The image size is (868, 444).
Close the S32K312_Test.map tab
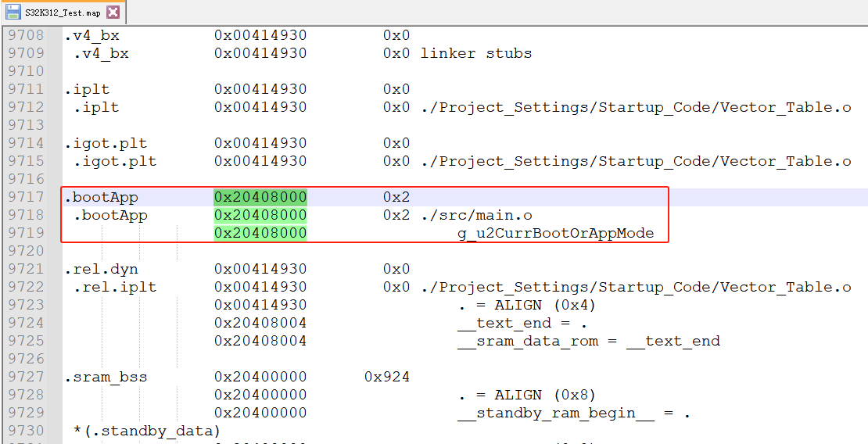tap(113, 12)
